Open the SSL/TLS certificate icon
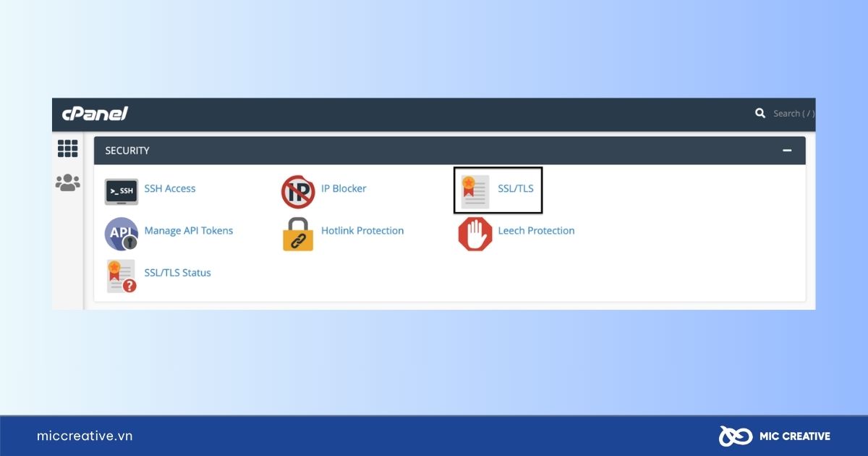Screen dimensions: 868x456 (475, 192)
